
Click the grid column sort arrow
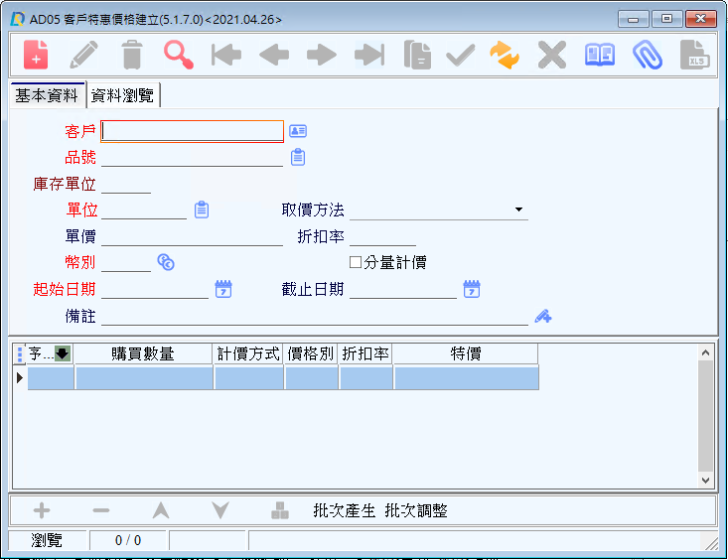[x=63, y=353]
